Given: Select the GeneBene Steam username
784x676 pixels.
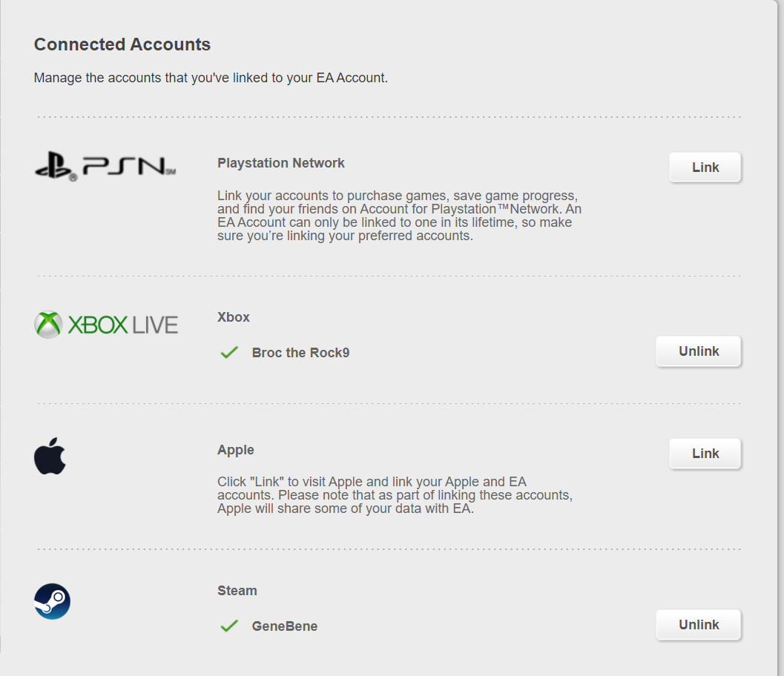Looking at the screenshot, I should click(x=285, y=626).
